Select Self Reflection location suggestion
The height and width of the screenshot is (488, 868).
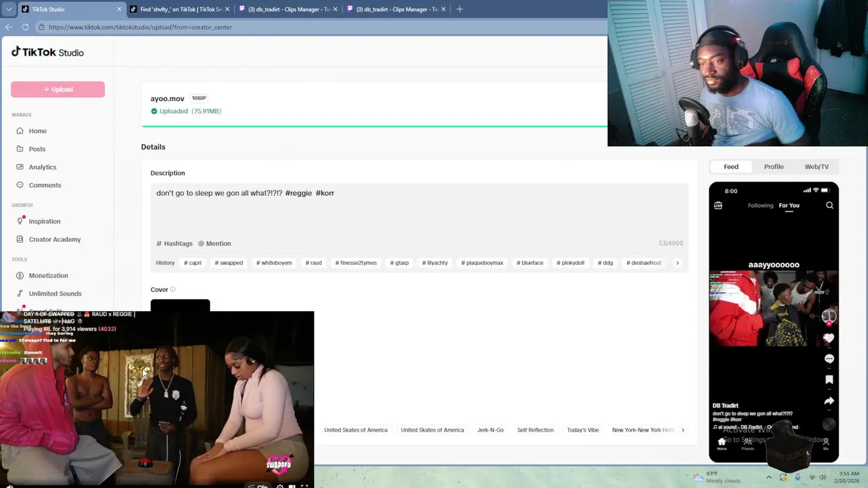[x=535, y=430]
